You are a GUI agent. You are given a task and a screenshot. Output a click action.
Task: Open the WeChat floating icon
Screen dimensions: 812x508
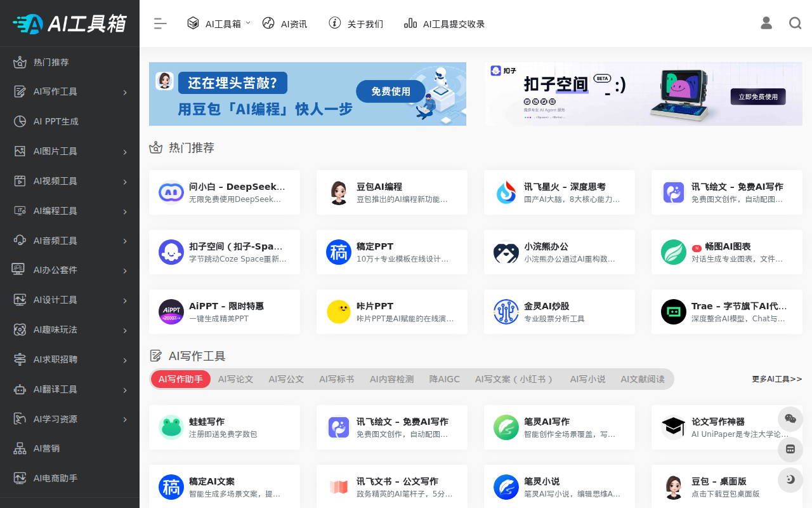[790, 418]
